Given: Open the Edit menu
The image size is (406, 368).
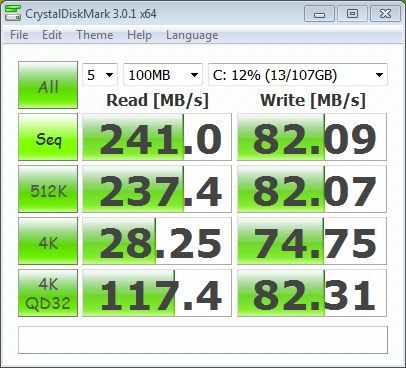Looking at the screenshot, I should tap(52, 35).
